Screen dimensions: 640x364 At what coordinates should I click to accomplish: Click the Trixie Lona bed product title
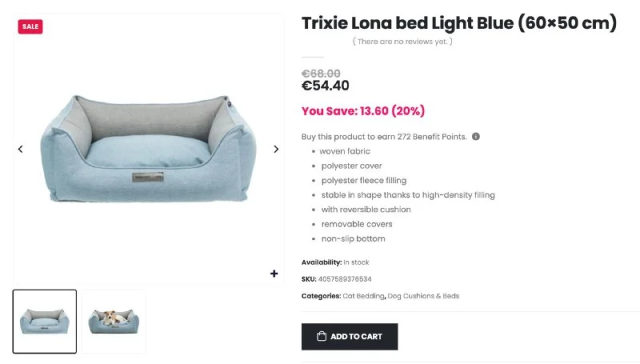458,23
